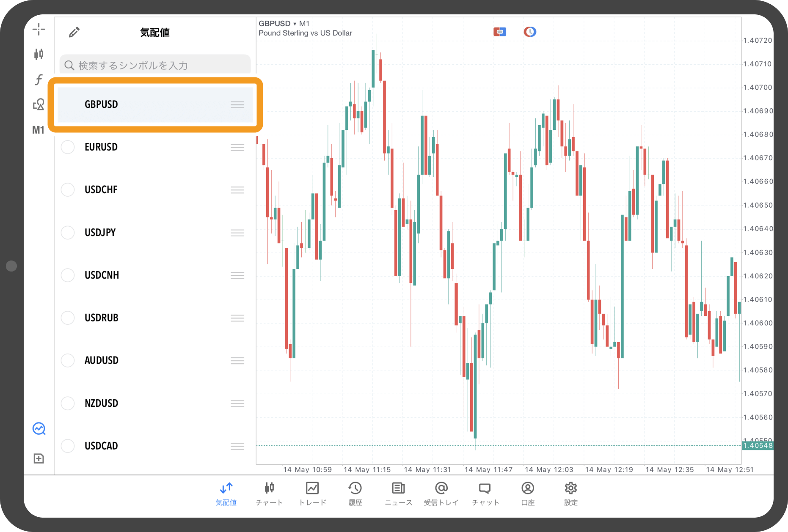This screenshot has height=532, width=788.
Task: Click the circular clock icon atop chart
Action: (x=530, y=32)
